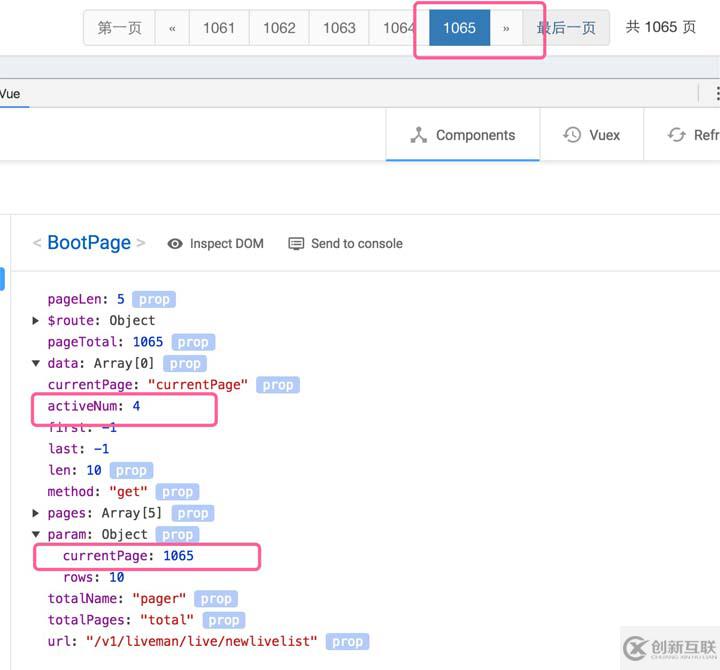Click the Refresh arrows icon

point(676,135)
